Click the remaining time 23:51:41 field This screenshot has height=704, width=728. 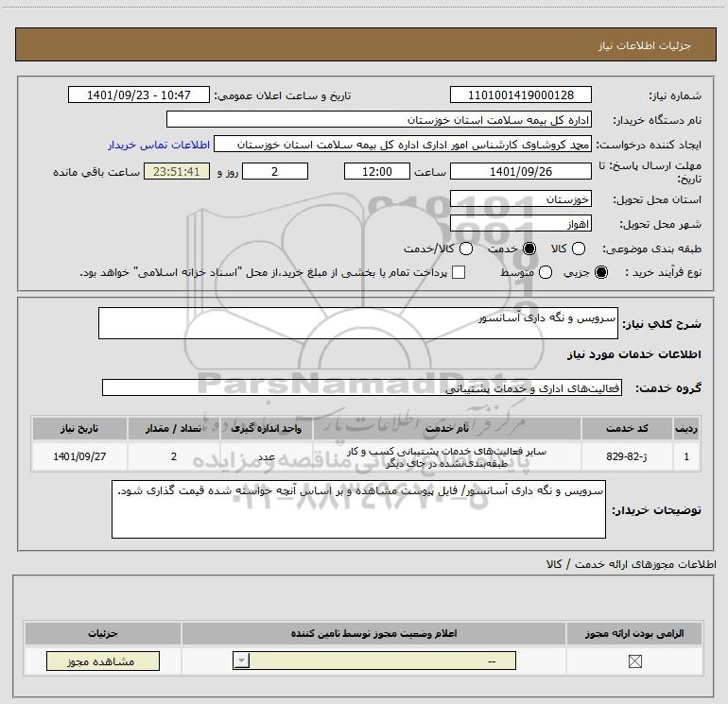click(x=177, y=171)
